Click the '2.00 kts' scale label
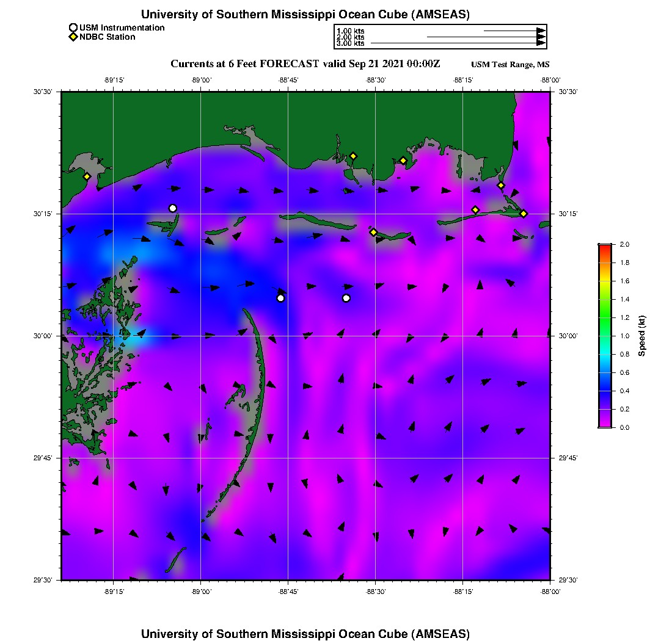This screenshot has width=672, height=641. click(351, 37)
